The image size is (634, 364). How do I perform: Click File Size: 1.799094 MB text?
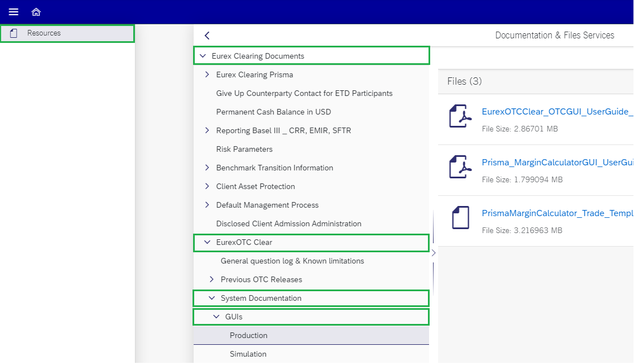(522, 180)
